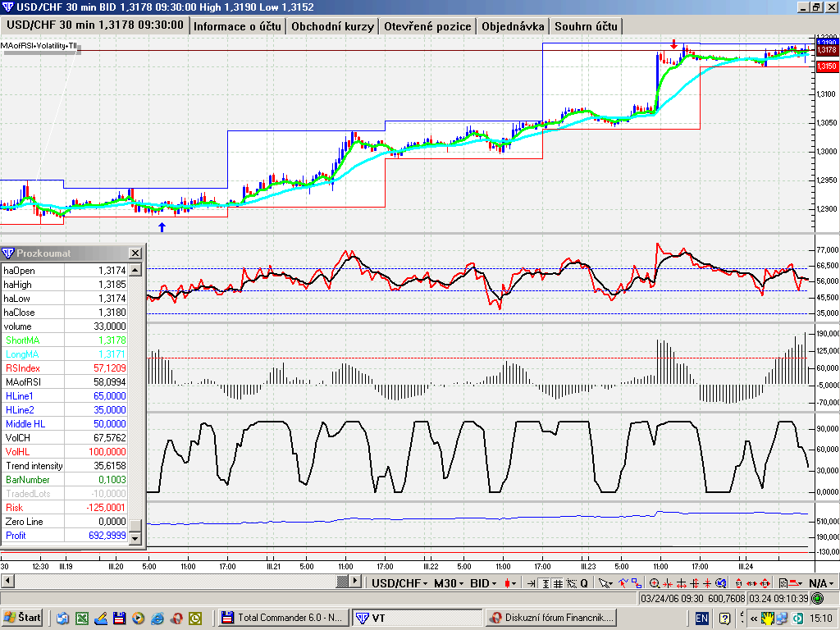
Task: Click the VT taskbar button
Action: pos(417,618)
